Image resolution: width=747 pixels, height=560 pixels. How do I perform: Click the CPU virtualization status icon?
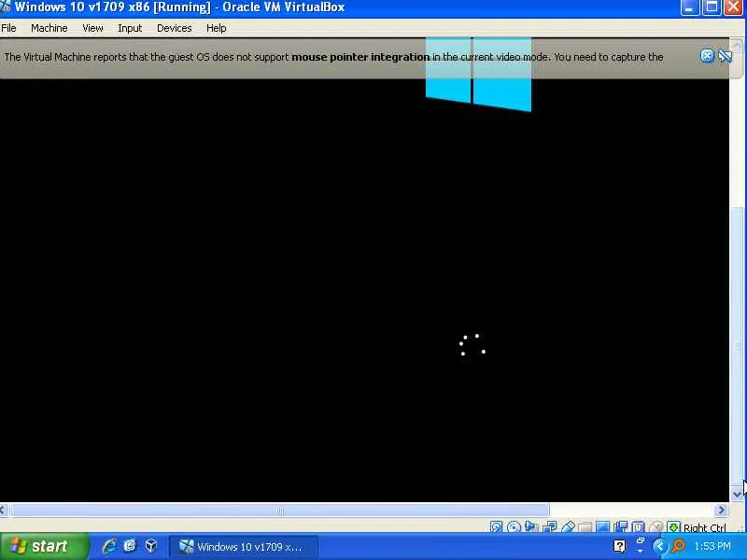point(638,526)
